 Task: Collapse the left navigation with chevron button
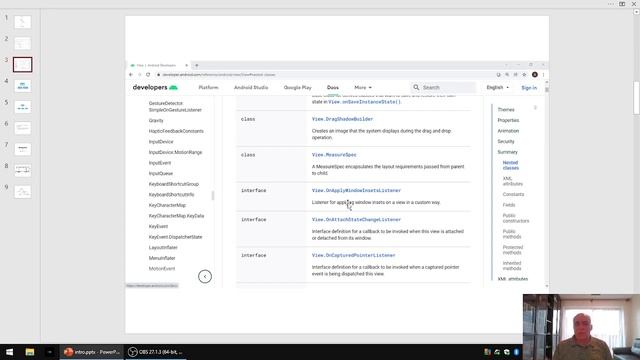[x=205, y=276]
